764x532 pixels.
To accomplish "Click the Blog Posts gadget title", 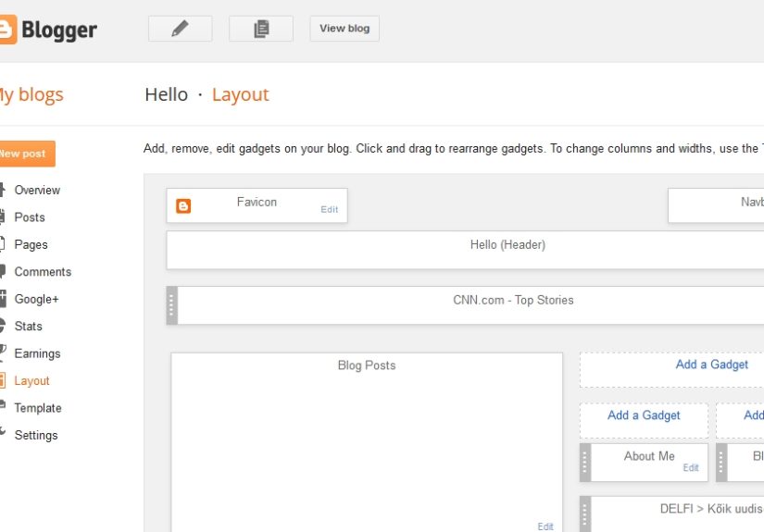I will click(367, 365).
